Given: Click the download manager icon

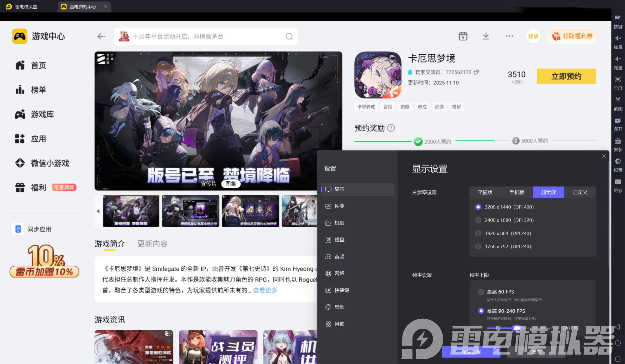Looking at the screenshot, I should click(x=486, y=36).
